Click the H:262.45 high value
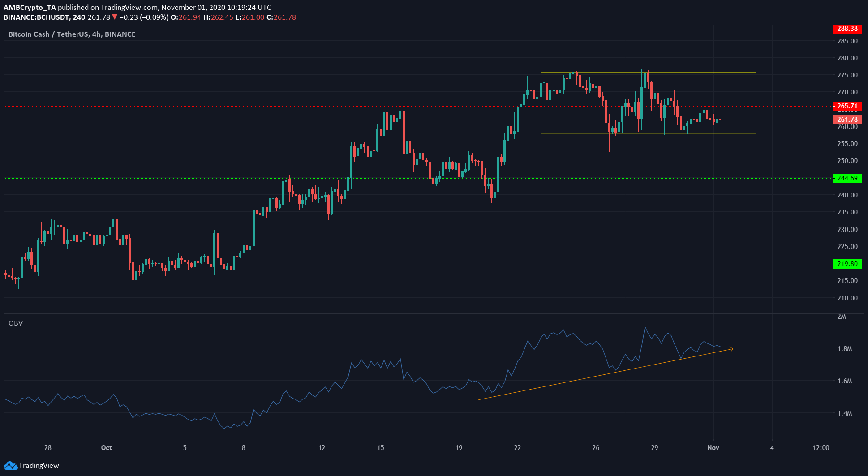This screenshot has width=868, height=476. [218, 17]
